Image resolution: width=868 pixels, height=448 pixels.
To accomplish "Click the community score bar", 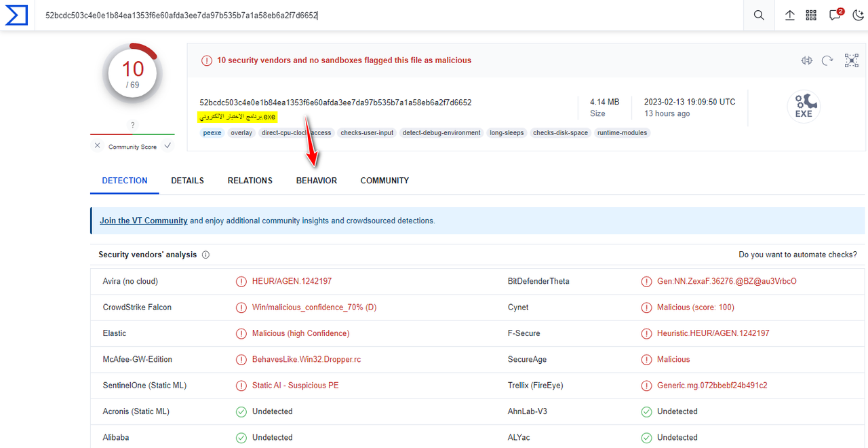I will 132,134.
